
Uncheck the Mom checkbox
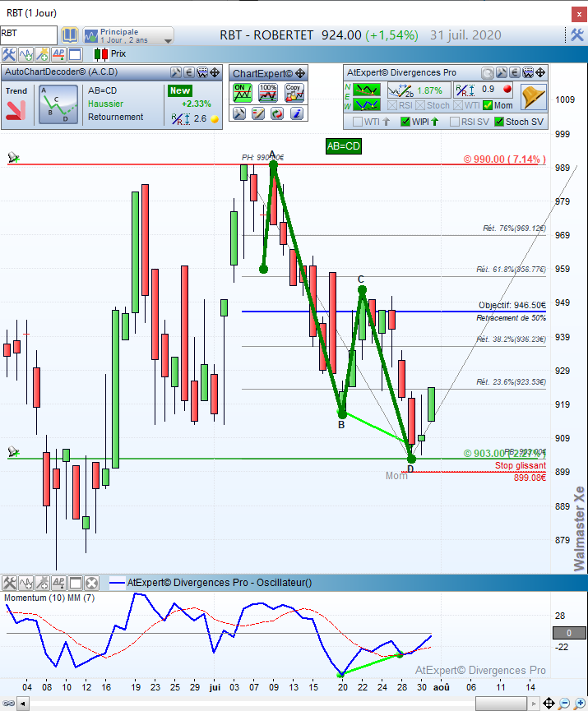tap(488, 106)
